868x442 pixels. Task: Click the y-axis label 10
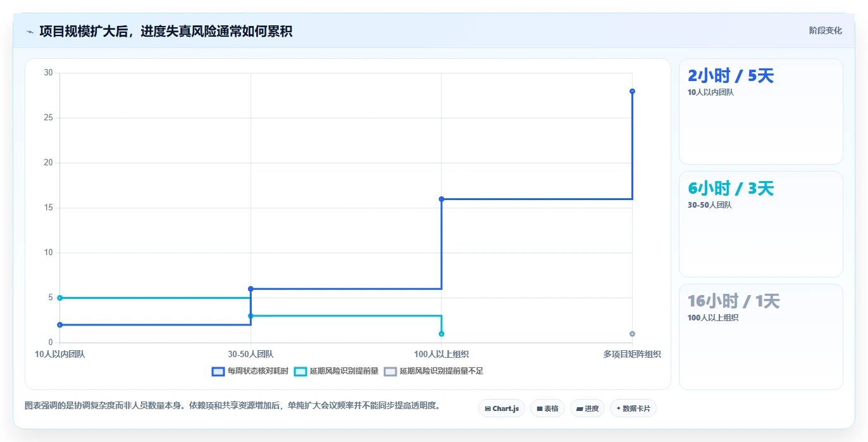49,253
